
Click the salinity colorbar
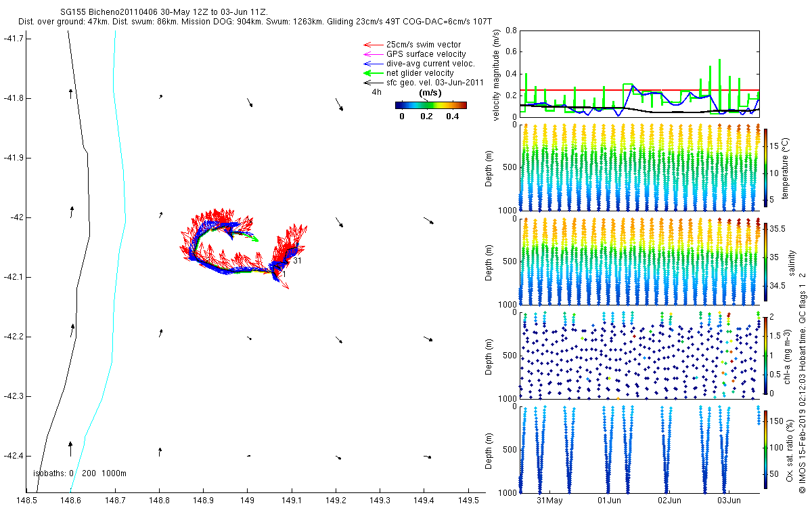[765, 261]
